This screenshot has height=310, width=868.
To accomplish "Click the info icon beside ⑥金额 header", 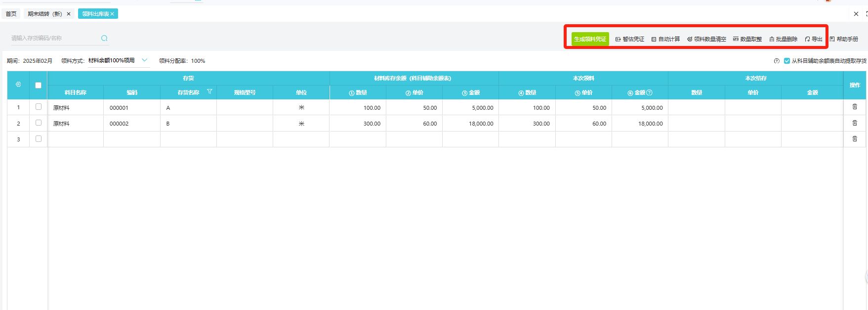I will point(650,92).
